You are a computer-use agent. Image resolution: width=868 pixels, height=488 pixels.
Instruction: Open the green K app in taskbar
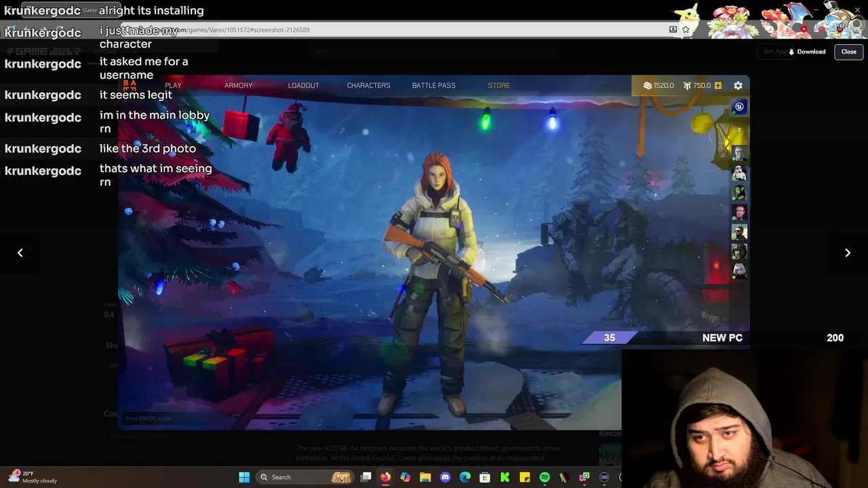pyautogui.click(x=505, y=477)
